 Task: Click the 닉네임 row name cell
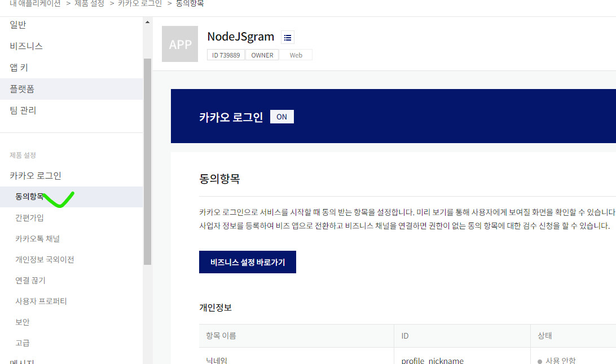coord(217,361)
